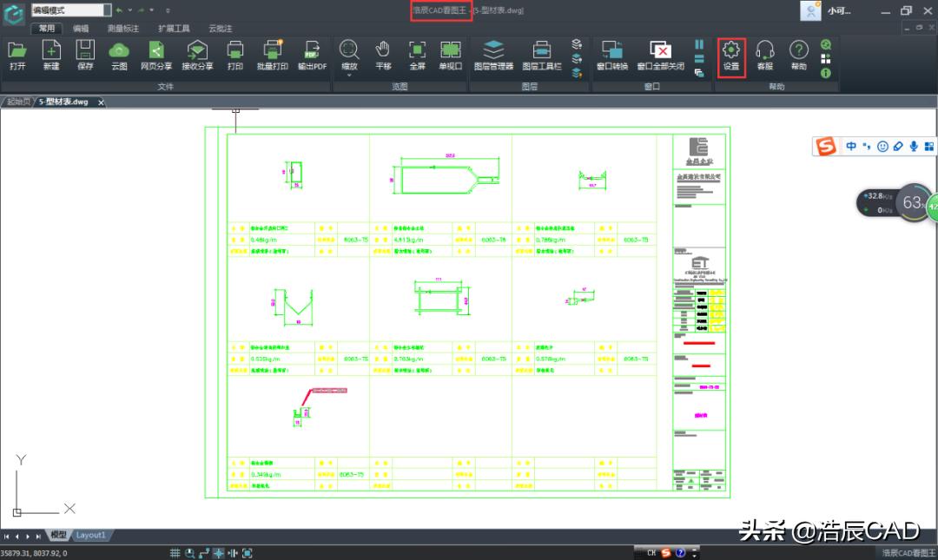Select the 缩放 zoom tool
Image resolution: width=938 pixels, height=560 pixels.
point(349,55)
